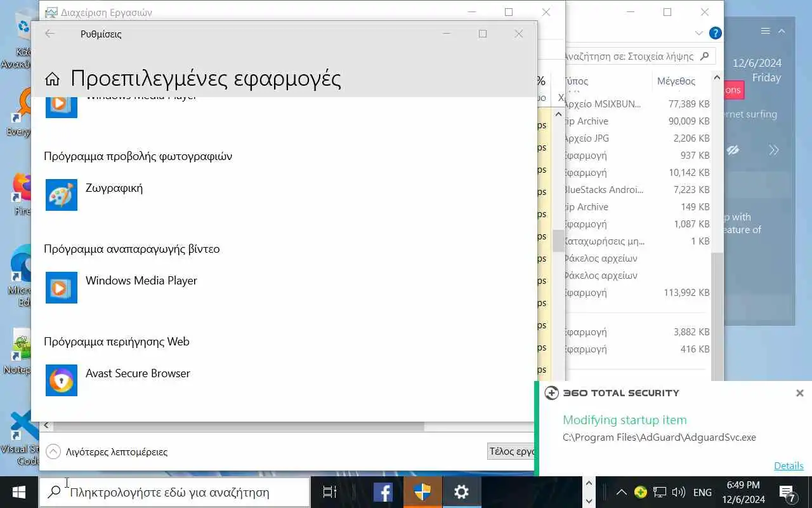Screen dimensions: 812x508
Task: Click Windows Media Player text under video
Action: click(141, 281)
